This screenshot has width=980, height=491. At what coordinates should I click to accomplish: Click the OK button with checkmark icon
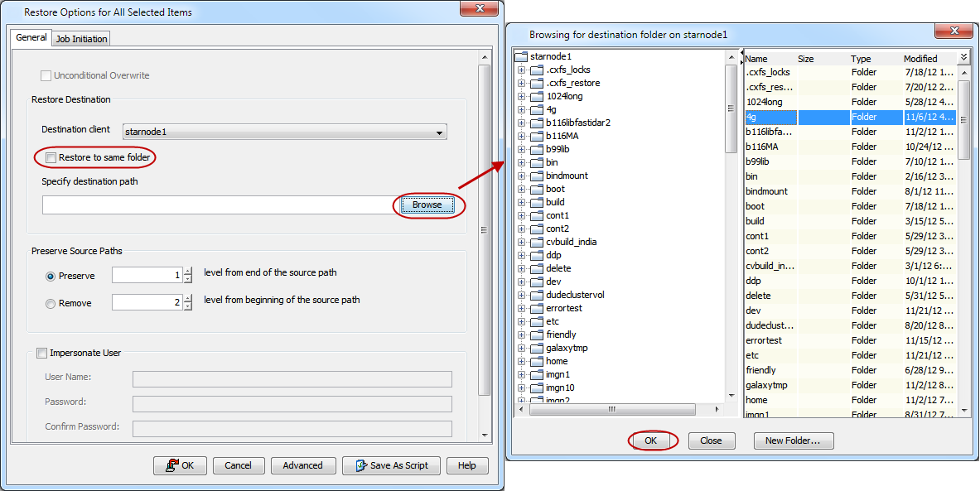[180, 465]
